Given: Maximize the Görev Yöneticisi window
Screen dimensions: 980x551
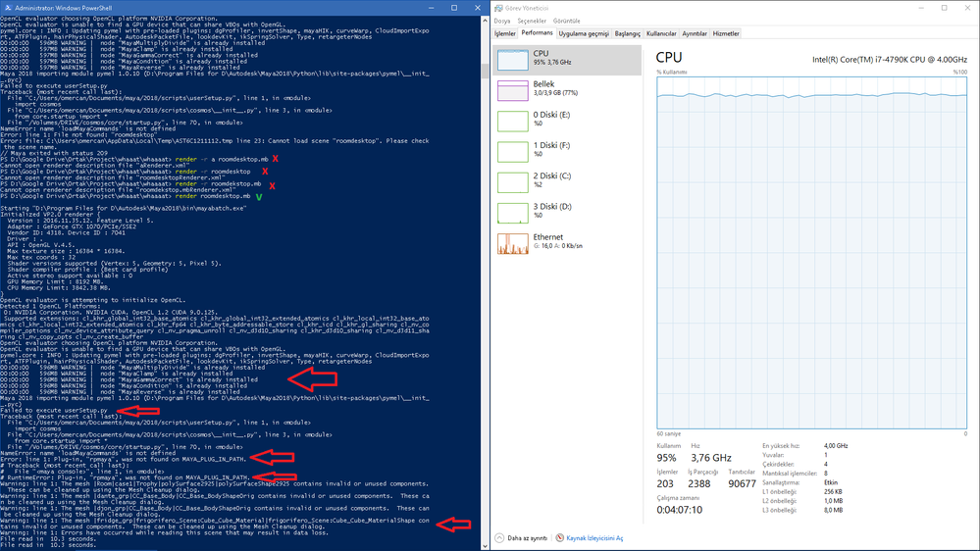Looking at the screenshot, I should 945,8.
